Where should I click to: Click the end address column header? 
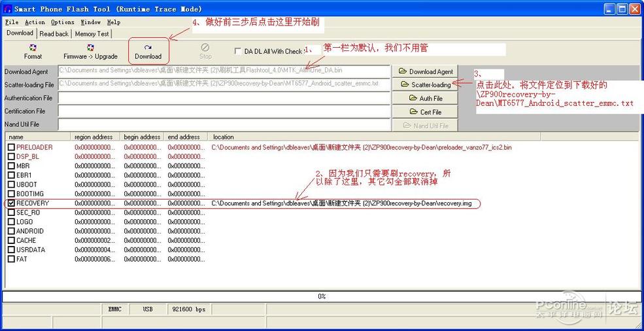(186, 137)
